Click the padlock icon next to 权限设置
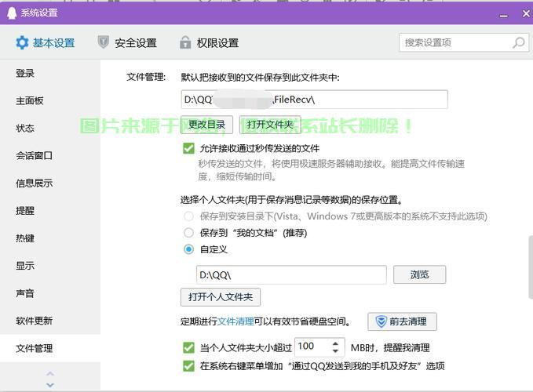The image size is (533, 392). point(185,42)
